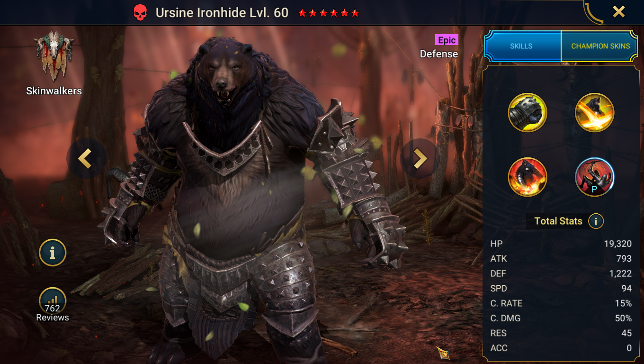Open the spiked gauntlet skill icon

click(x=528, y=113)
